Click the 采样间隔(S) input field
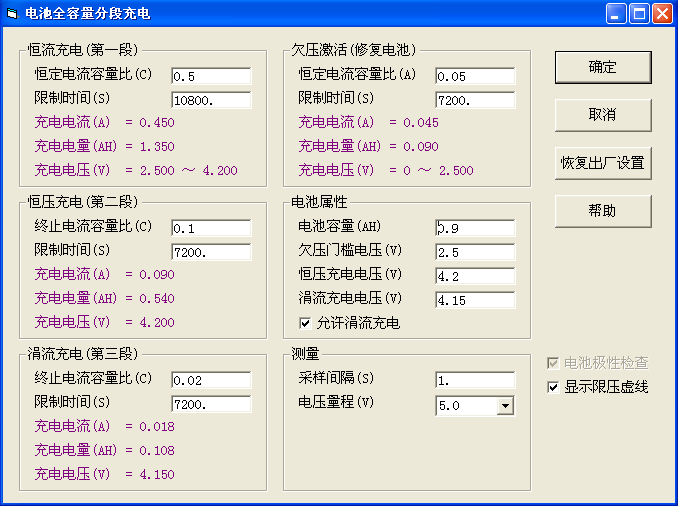The width and height of the screenshot is (678, 506). point(475,380)
